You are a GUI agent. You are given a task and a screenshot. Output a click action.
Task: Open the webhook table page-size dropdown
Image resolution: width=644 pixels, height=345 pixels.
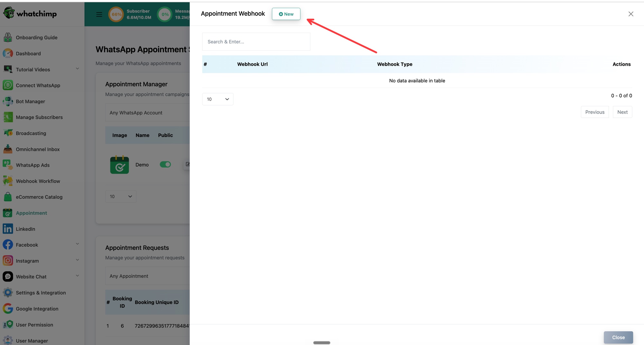click(218, 99)
